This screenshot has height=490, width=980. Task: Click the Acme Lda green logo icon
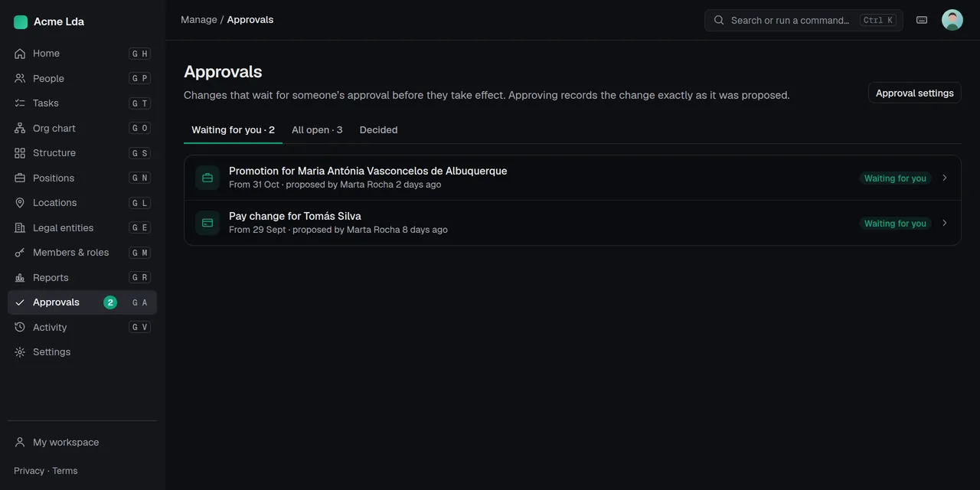click(21, 22)
